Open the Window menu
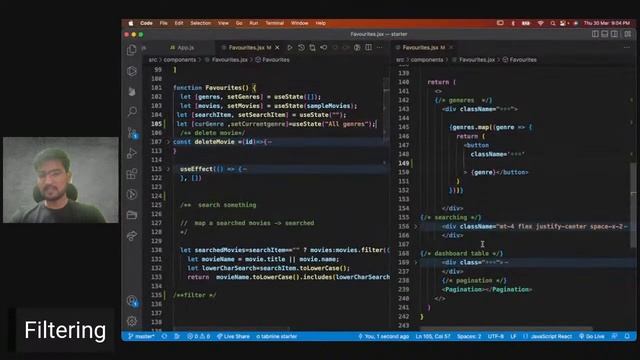 pos(300,23)
